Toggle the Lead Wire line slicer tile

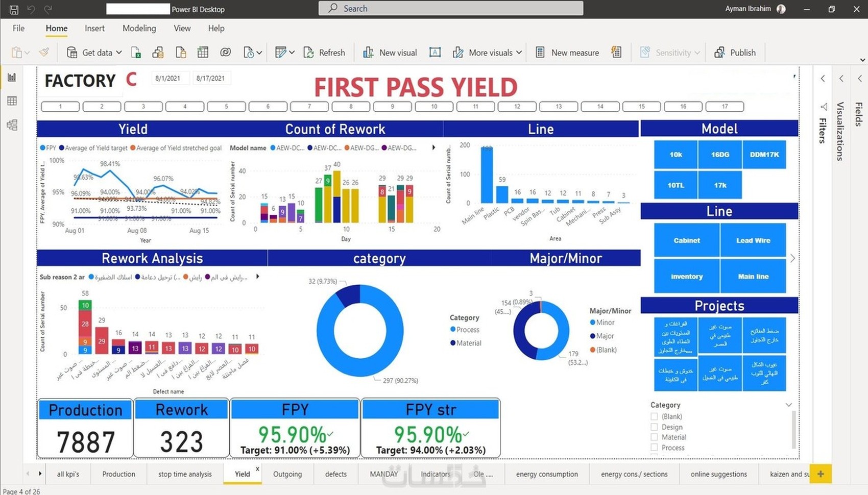[753, 240]
